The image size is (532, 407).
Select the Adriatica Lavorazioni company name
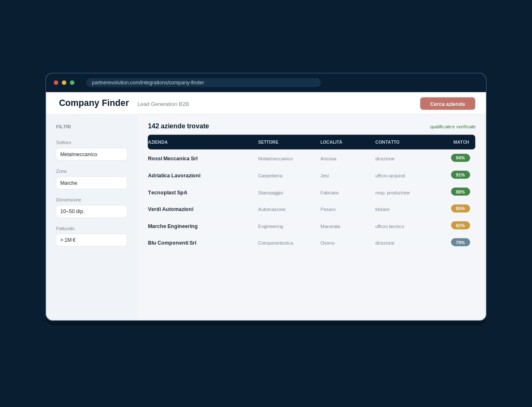click(x=174, y=176)
